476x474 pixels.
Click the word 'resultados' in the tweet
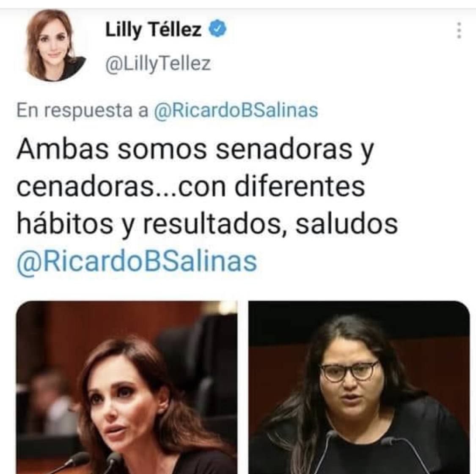point(212,224)
